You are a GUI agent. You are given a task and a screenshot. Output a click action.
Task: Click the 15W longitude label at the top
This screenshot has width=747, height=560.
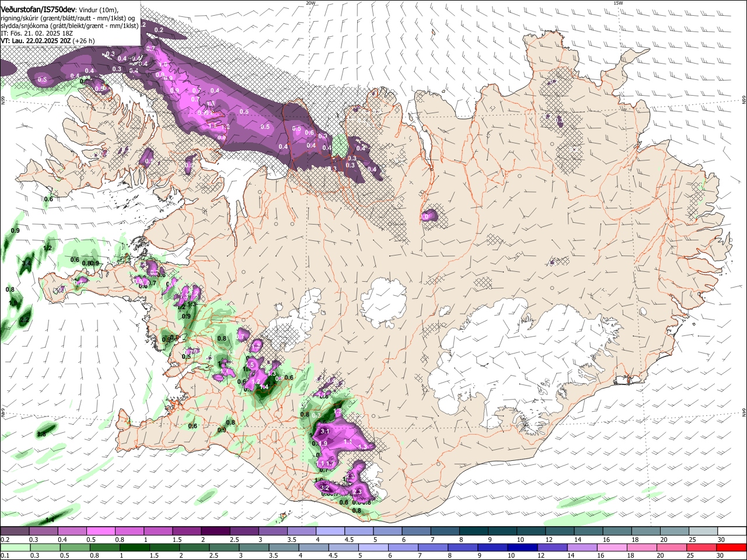click(618, 3)
